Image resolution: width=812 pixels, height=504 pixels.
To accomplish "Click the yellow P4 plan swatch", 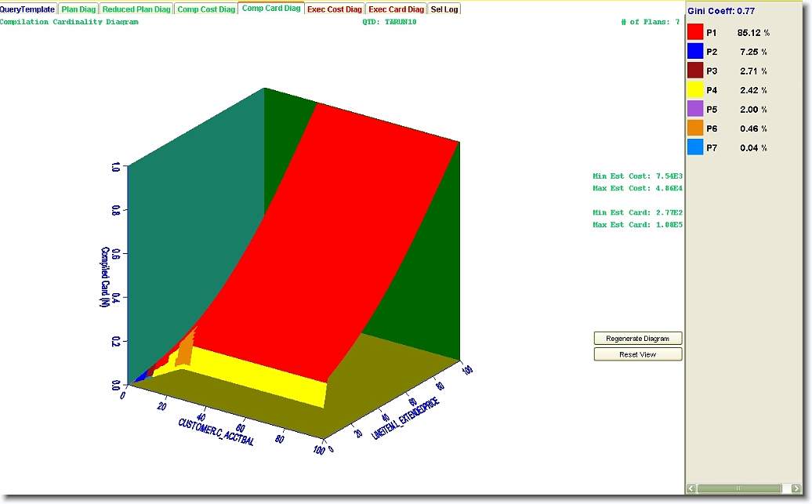I will click(695, 89).
